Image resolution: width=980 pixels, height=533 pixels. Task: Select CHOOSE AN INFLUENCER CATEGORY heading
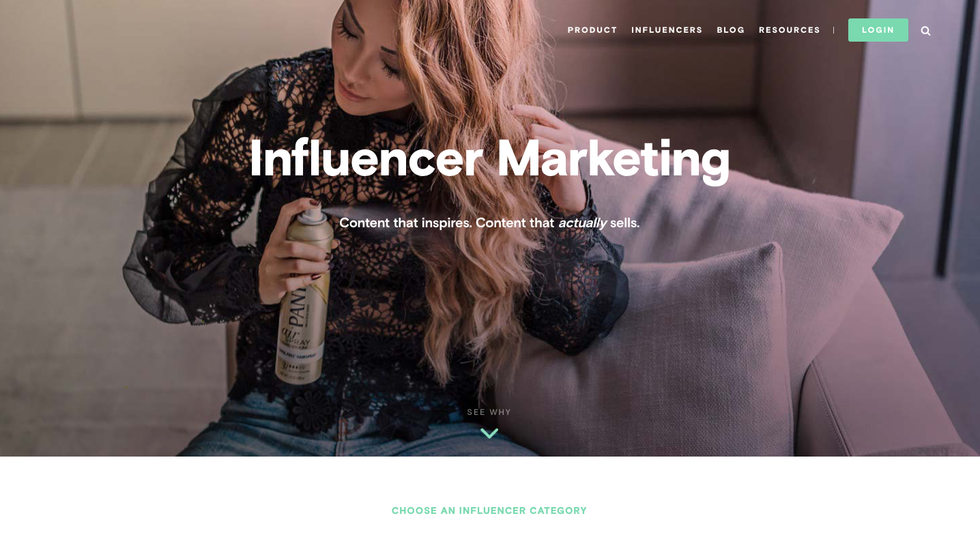click(x=489, y=510)
